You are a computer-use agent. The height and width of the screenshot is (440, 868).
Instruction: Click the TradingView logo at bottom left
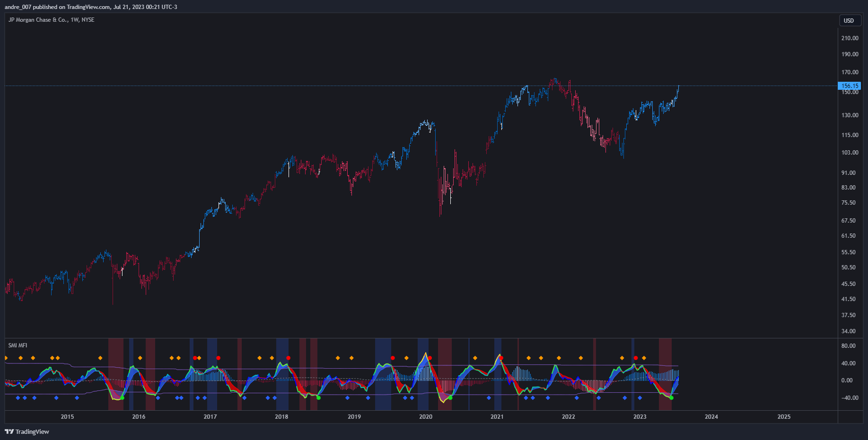[27, 431]
